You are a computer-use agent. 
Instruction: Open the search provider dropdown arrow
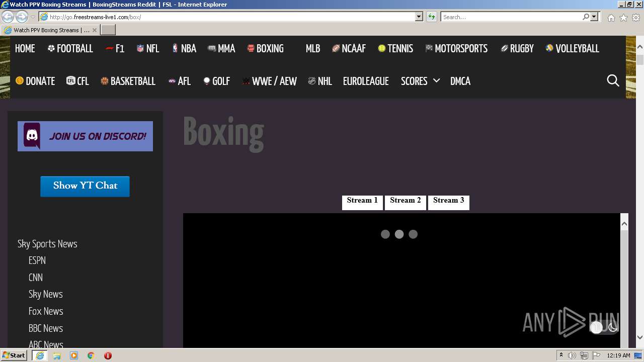[594, 17]
